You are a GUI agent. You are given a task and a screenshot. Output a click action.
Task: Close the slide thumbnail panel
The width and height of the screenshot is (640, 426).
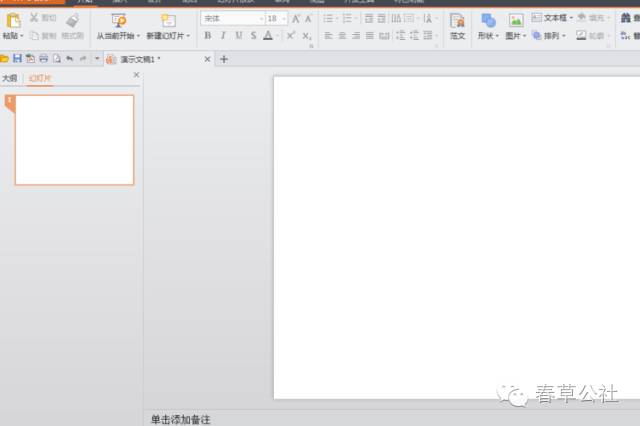tap(136, 75)
